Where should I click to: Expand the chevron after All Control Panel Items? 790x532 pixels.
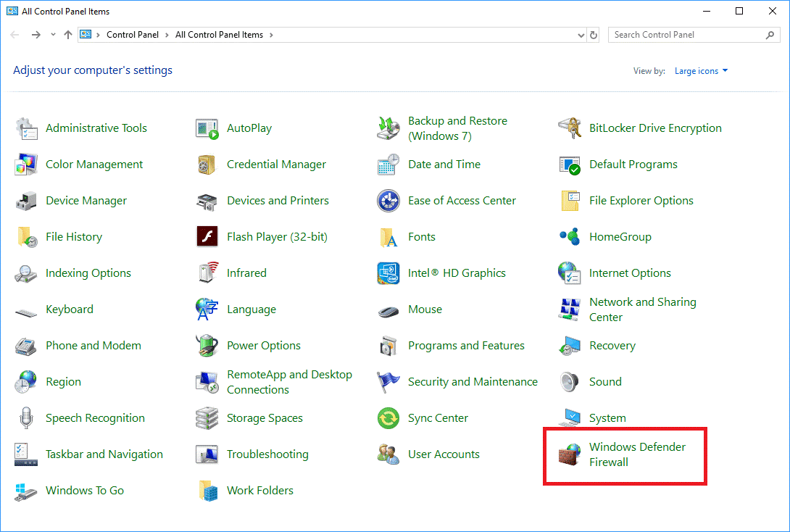(271, 35)
